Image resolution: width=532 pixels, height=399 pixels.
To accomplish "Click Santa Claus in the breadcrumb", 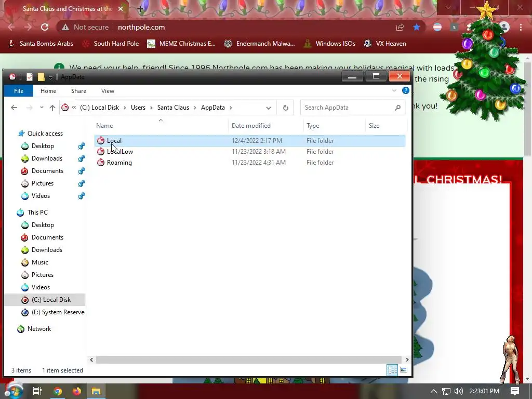I will tap(173, 108).
